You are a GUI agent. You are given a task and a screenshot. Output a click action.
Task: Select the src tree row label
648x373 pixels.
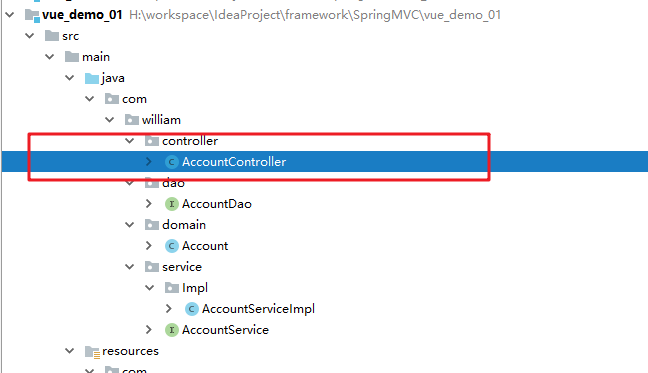coord(71,36)
